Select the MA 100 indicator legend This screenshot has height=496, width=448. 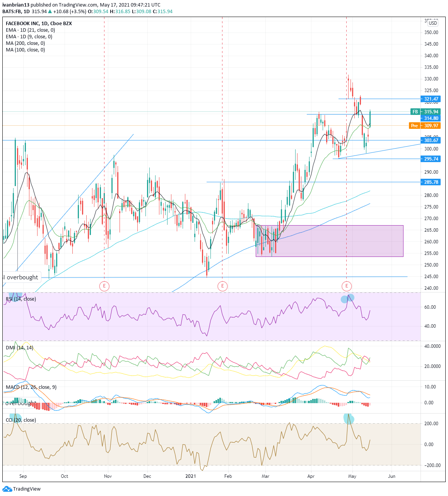pos(25,50)
